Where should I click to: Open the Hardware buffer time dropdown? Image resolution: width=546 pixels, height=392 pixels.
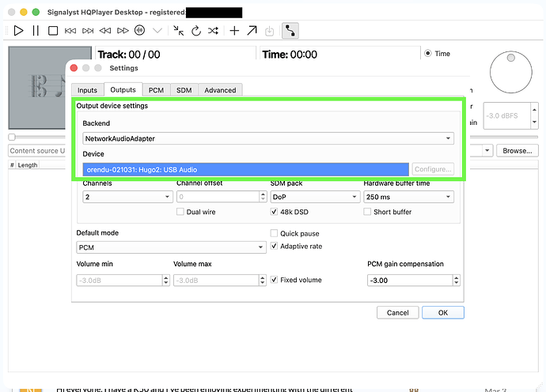409,197
